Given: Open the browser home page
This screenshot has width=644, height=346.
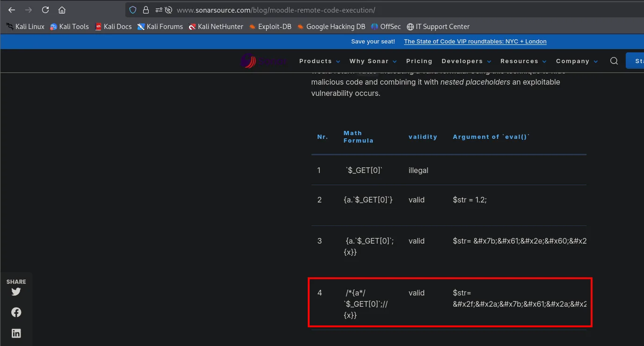Looking at the screenshot, I should coord(62,10).
